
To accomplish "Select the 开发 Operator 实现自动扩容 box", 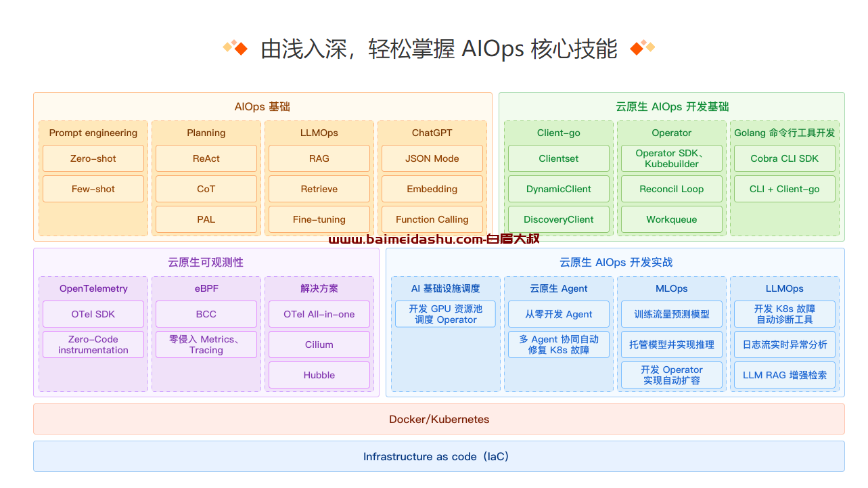I will [672, 375].
